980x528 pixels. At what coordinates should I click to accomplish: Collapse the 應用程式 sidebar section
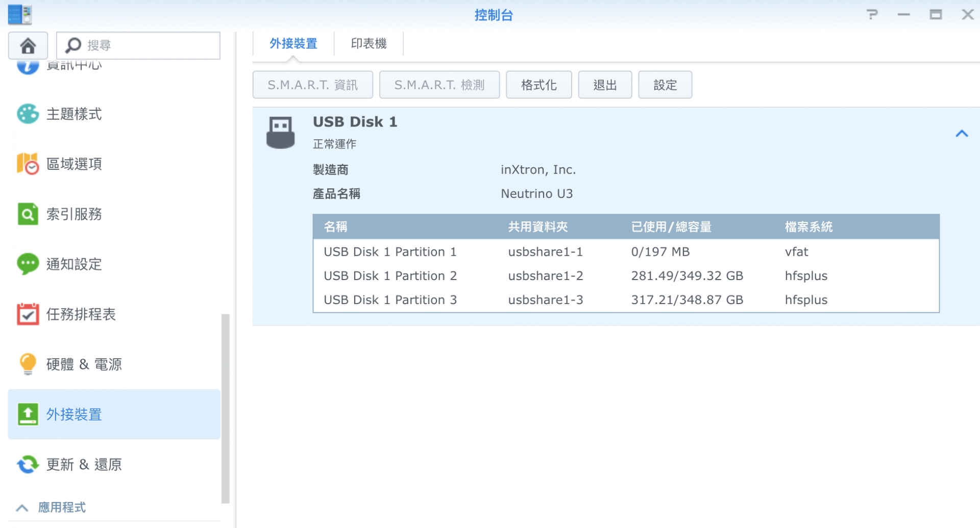point(22,508)
